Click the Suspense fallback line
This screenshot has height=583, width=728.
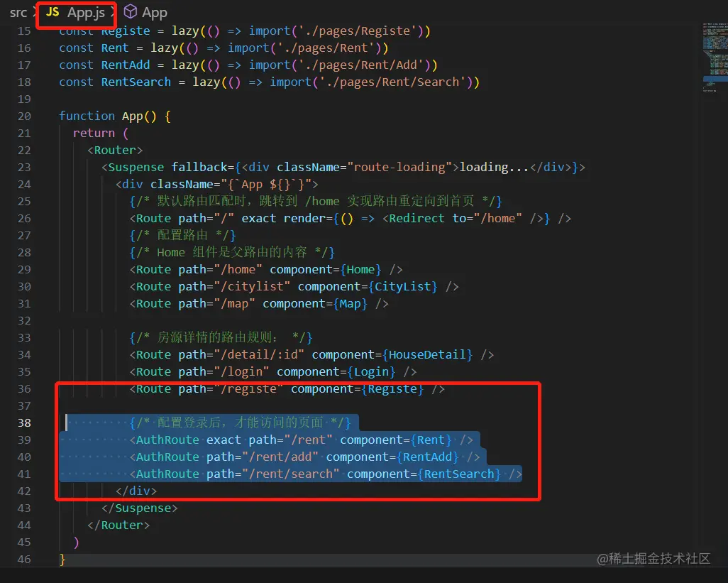(343, 168)
